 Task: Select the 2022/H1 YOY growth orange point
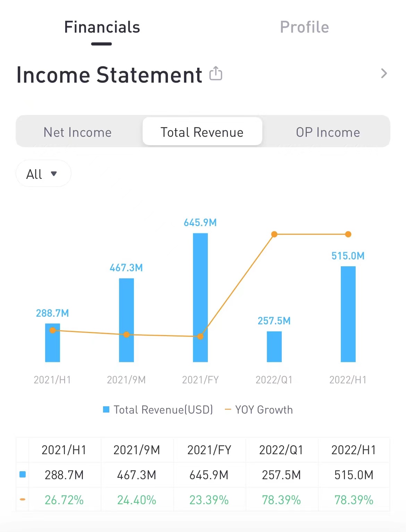[x=348, y=234]
